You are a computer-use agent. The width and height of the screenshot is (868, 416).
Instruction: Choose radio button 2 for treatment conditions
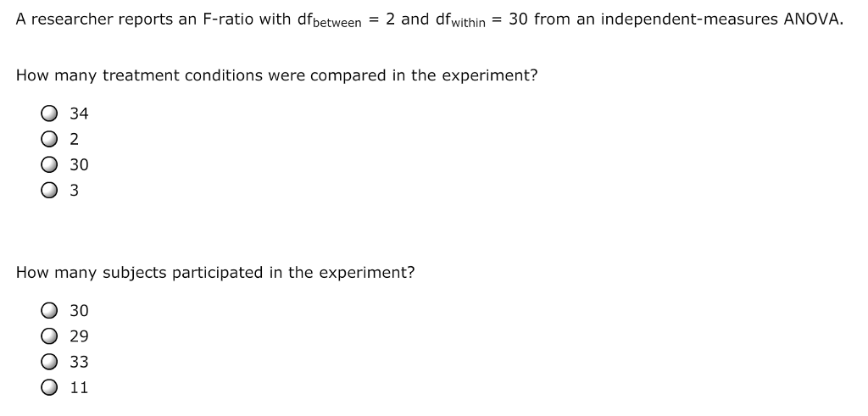[50, 139]
